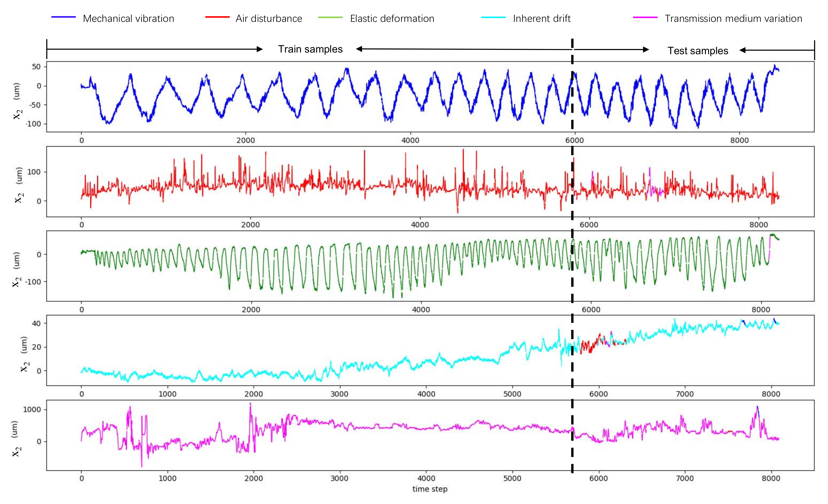Click the cyan Inherent drift legend line
828x504 pixels.
pyautogui.click(x=493, y=17)
